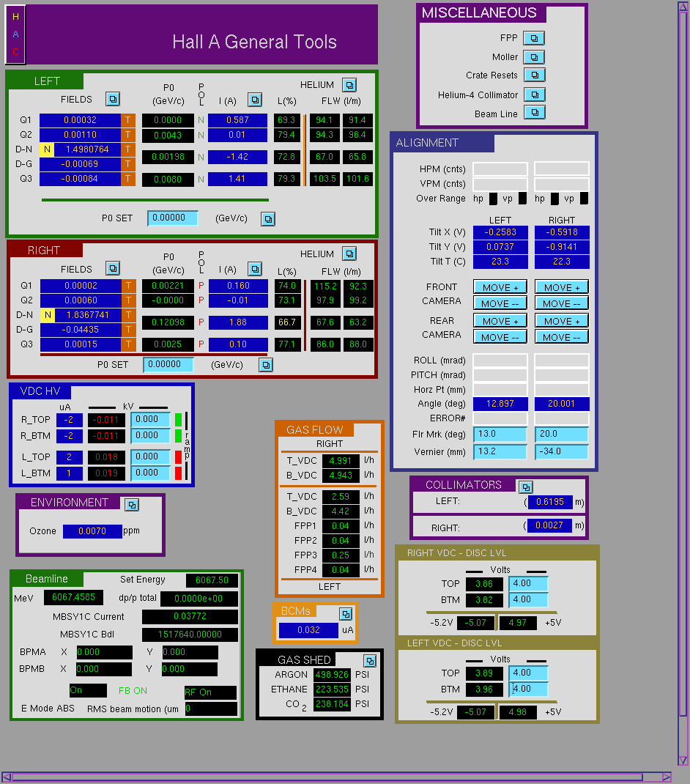The image size is (690, 784).
Task: Open the FPP related display
Action: [x=534, y=38]
